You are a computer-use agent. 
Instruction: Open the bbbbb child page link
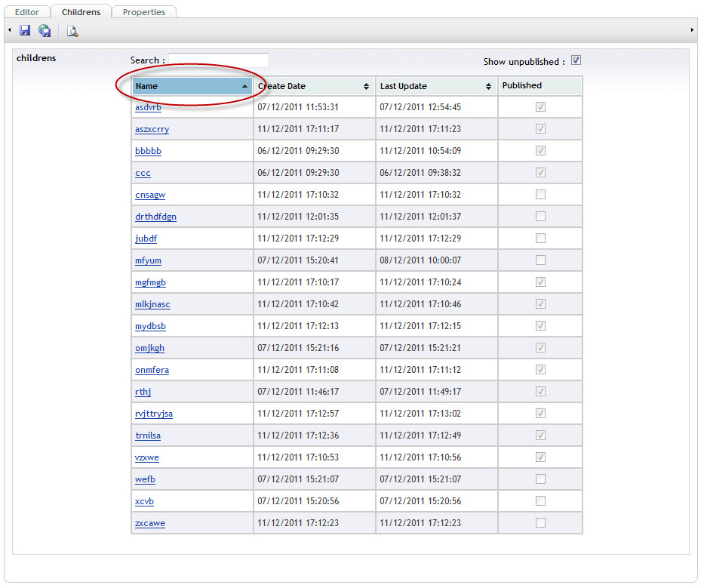click(x=148, y=151)
